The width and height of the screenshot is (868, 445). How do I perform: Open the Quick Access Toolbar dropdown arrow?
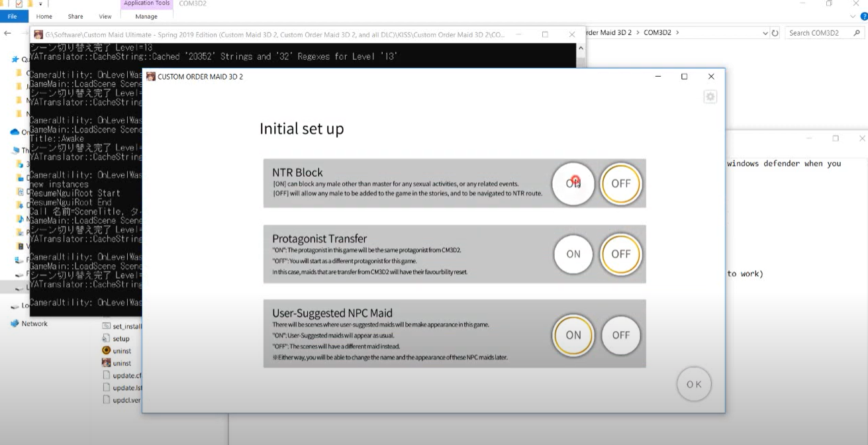(40, 4)
